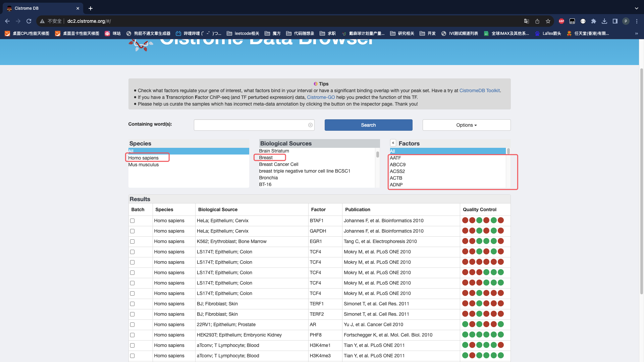Click the blue Search button
This screenshot has width=644, height=362.
click(368, 125)
